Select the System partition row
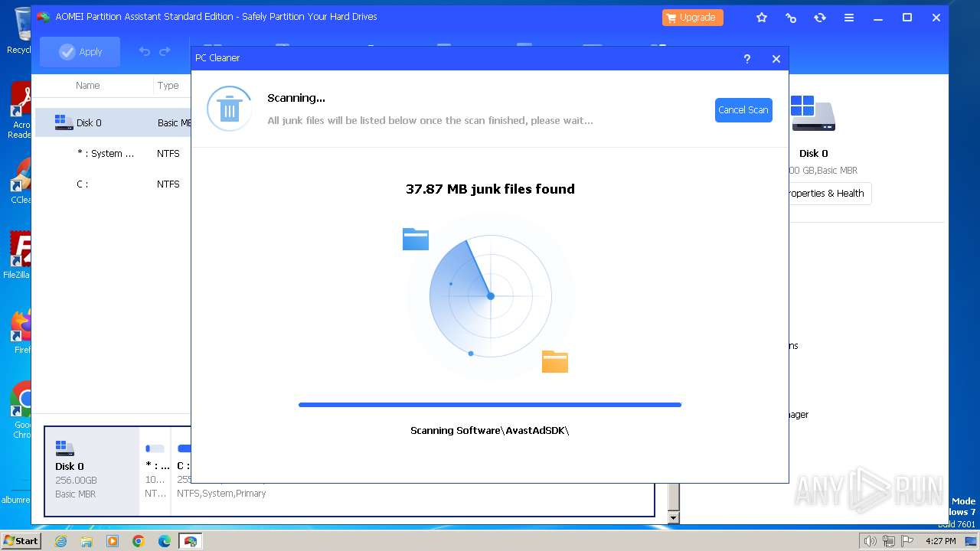 click(113, 153)
